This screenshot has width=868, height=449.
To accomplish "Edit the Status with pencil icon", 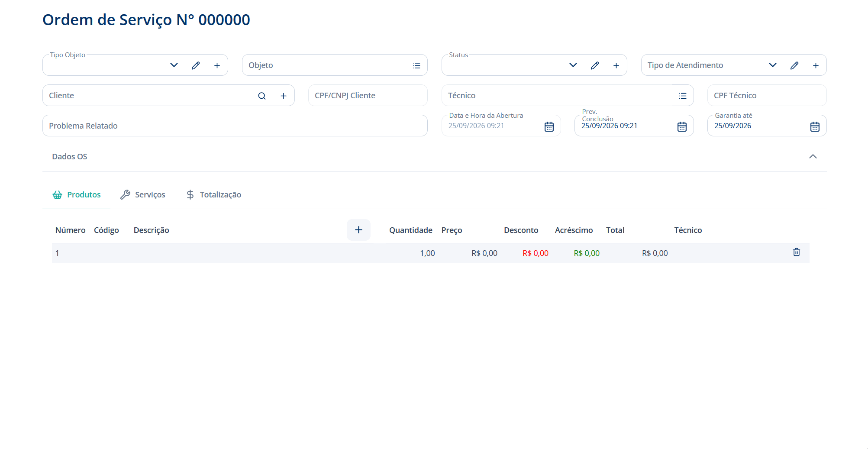I will (595, 65).
